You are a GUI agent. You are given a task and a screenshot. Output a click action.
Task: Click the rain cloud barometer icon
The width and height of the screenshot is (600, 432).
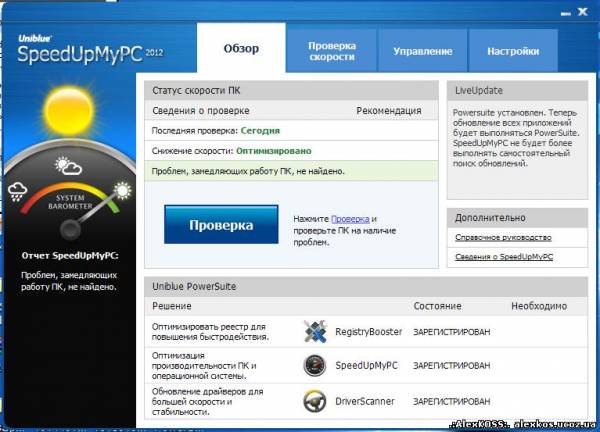(17, 192)
